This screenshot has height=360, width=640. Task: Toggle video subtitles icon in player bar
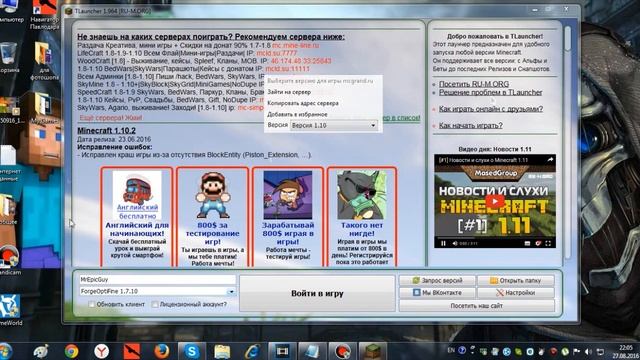point(527,243)
